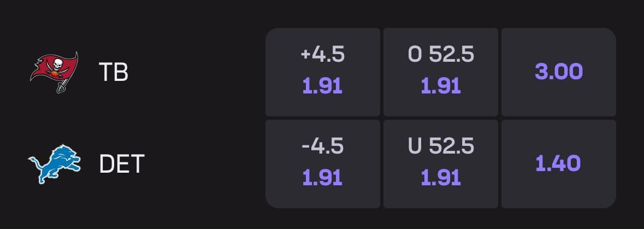Click the -4.5 spread line label

pos(323,146)
